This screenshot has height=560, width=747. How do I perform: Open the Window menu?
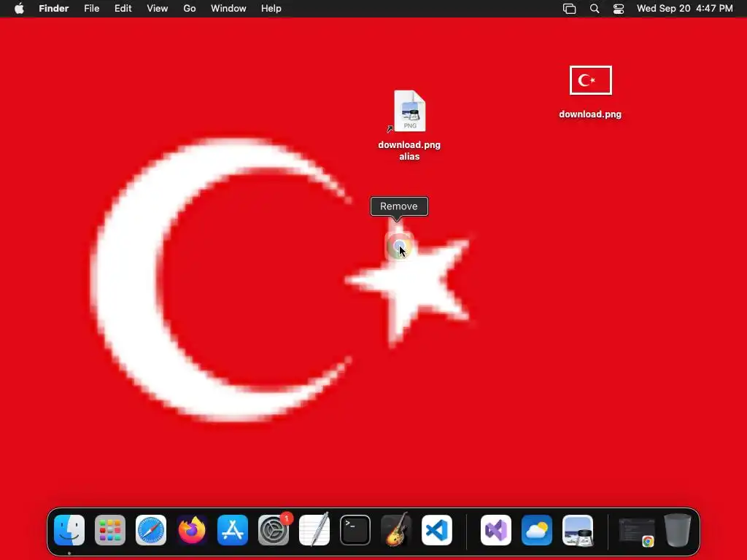228,9
